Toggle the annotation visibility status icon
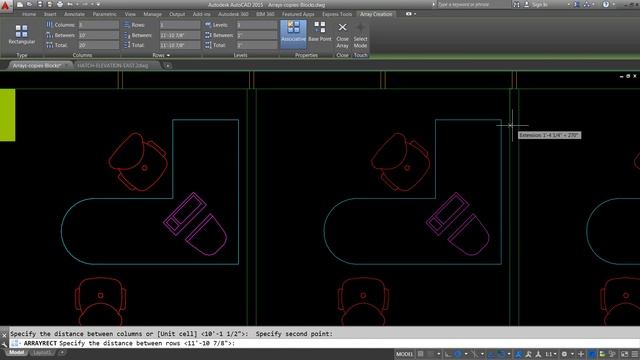 [x=519, y=354]
